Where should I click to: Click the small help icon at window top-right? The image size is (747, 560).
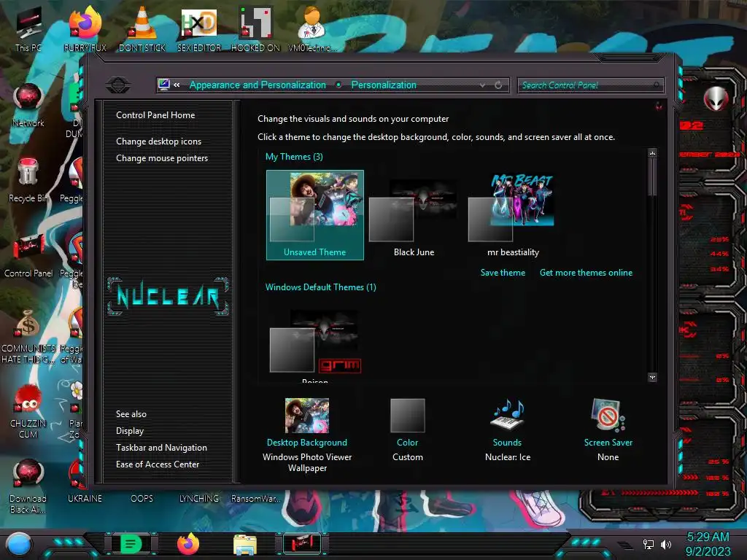[659, 106]
